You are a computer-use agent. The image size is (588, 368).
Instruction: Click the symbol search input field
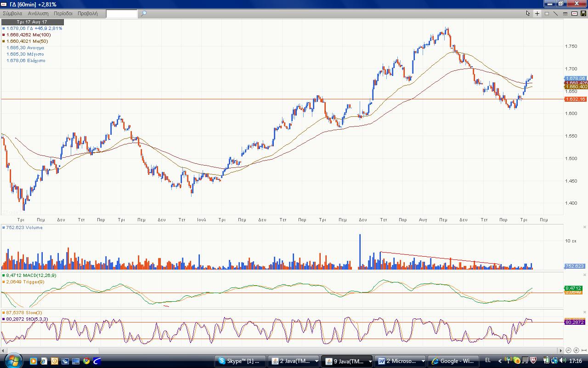click(122, 13)
